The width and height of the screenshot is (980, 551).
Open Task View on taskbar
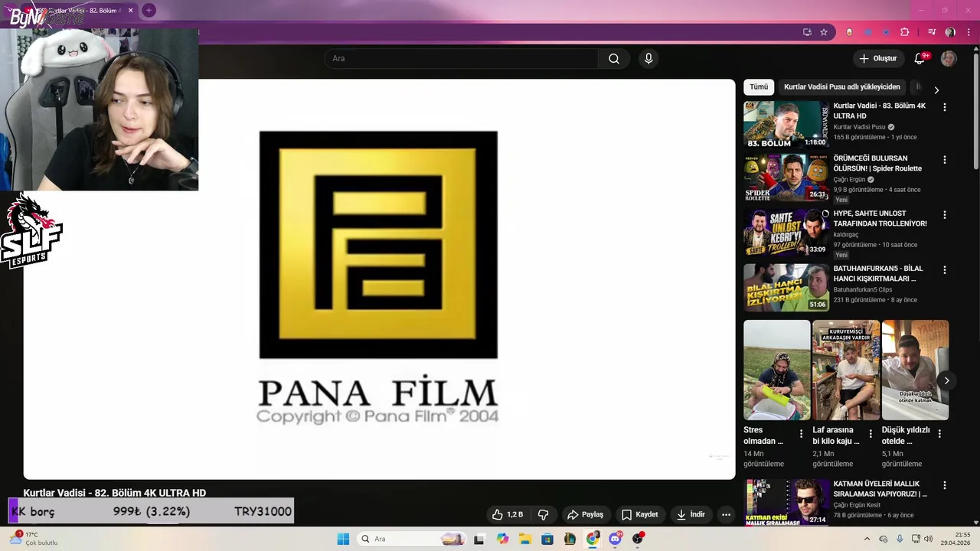point(479,540)
